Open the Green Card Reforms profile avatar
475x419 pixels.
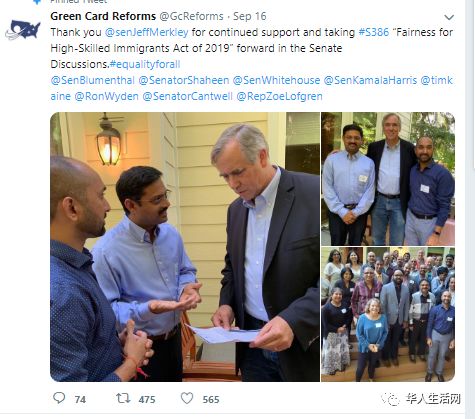click(23, 29)
